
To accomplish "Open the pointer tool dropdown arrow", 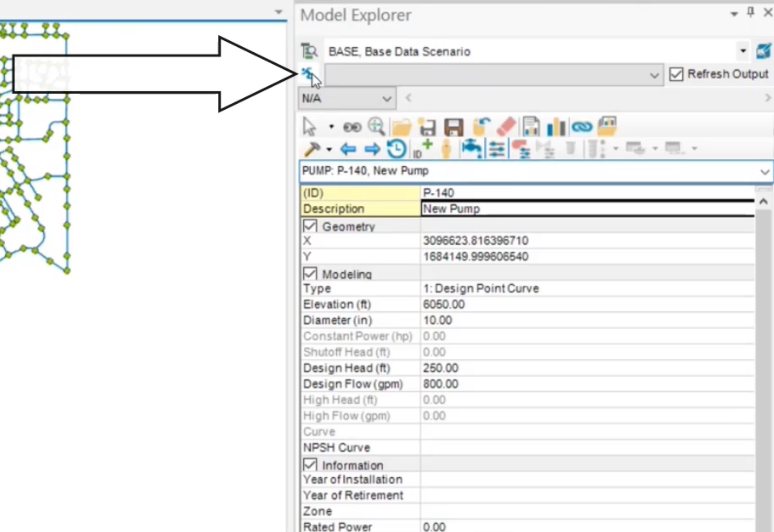I will (x=331, y=127).
